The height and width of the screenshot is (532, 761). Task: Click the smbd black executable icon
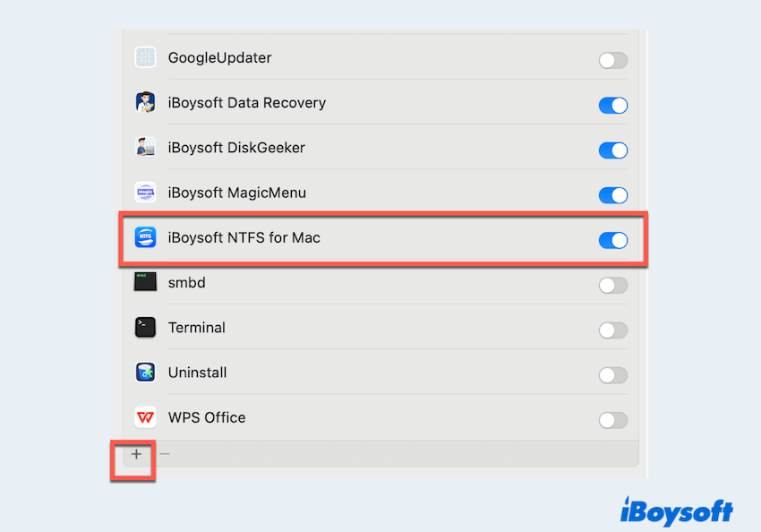(145, 282)
